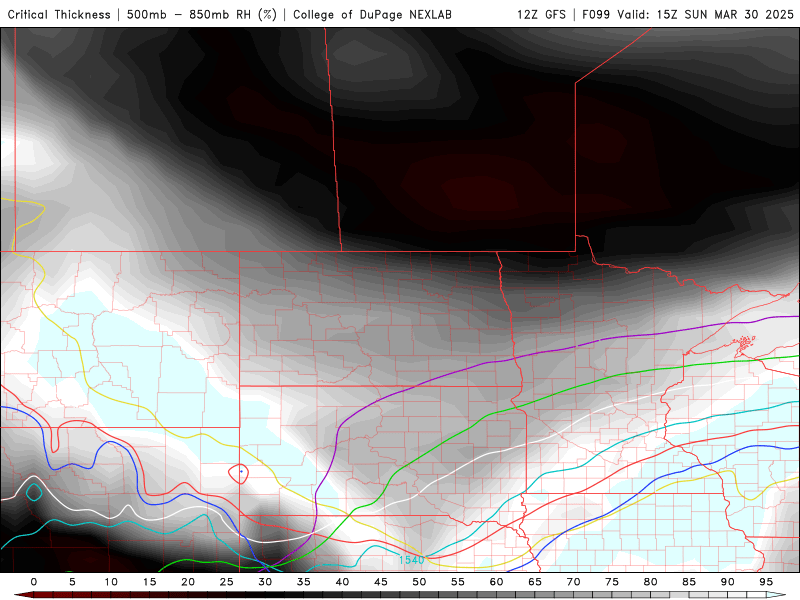Click the "75" value on the color scale
Viewport: 800px width, 600px height.
tap(612, 582)
